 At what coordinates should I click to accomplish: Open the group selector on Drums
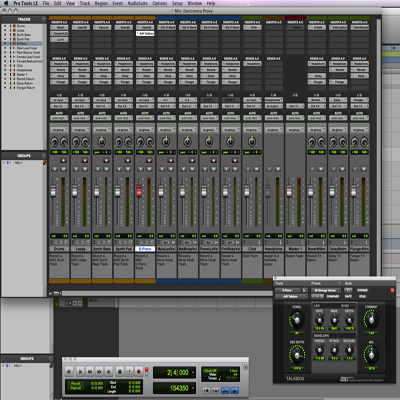coord(59,130)
